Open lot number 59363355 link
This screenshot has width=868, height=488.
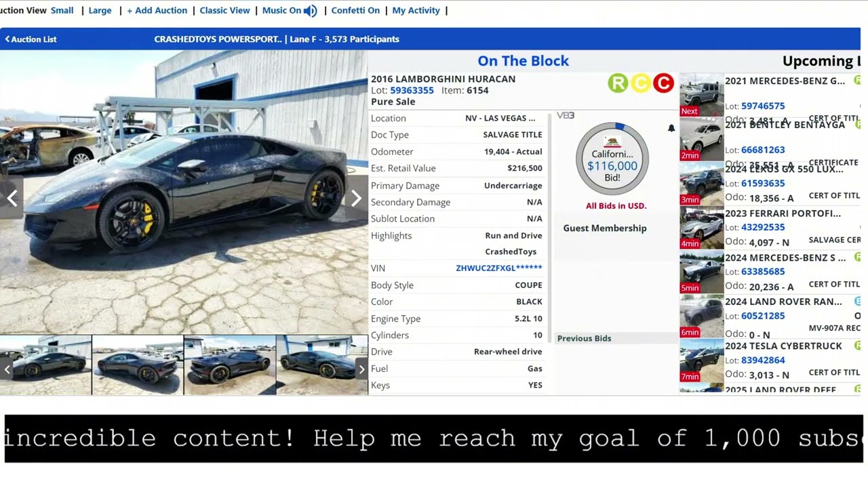(412, 90)
